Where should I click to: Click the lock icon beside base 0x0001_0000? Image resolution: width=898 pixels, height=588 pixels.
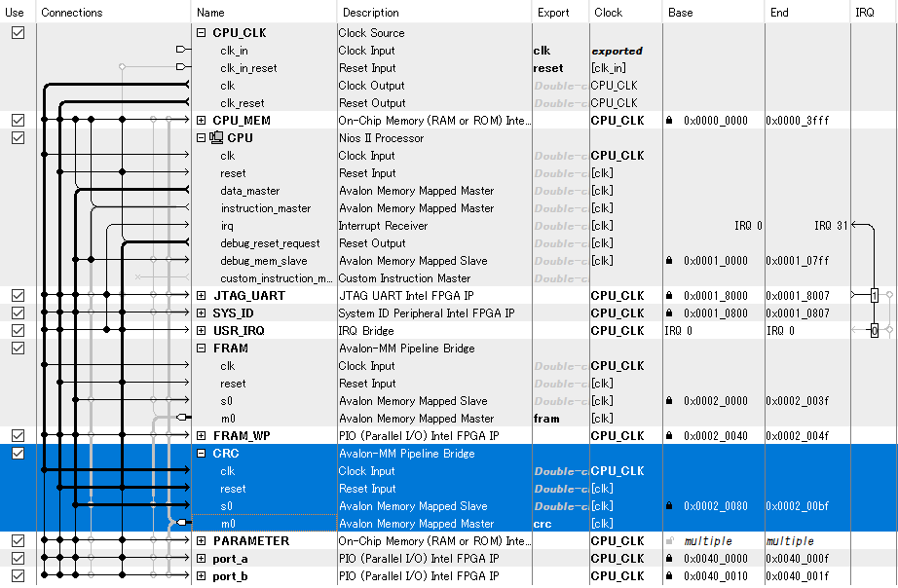[669, 261]
